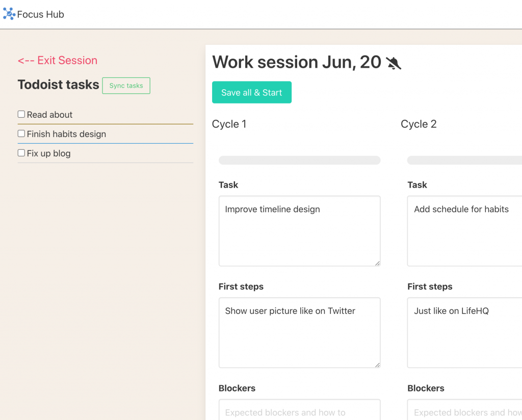Image resolution: width=522 pixels, height=420 pixels.
Task: Check the Read about task
Action: click(21, 115)
